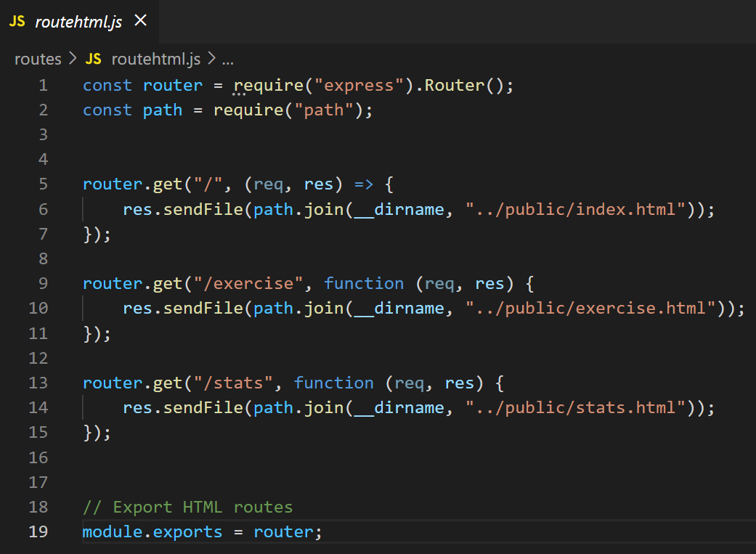Viewport: 756px width, 554px height.
Task: Click the "path" string on line 2
Action: [324, 110]
